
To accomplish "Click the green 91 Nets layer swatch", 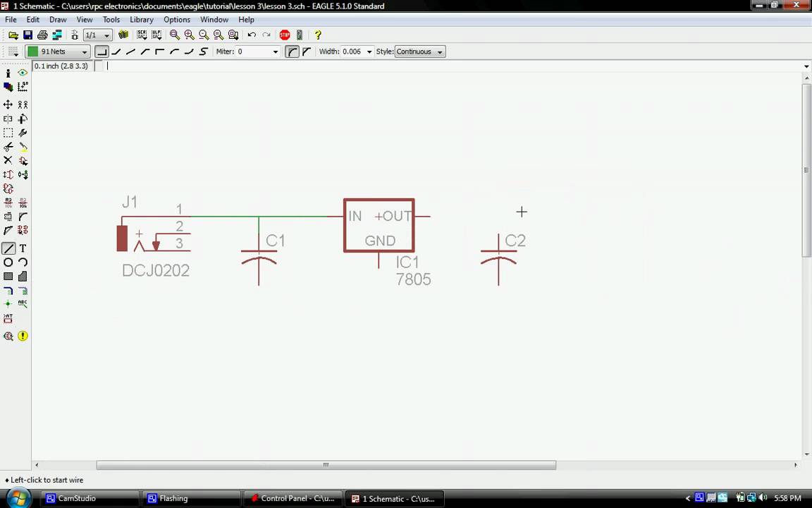I will [x=32, y=51].
